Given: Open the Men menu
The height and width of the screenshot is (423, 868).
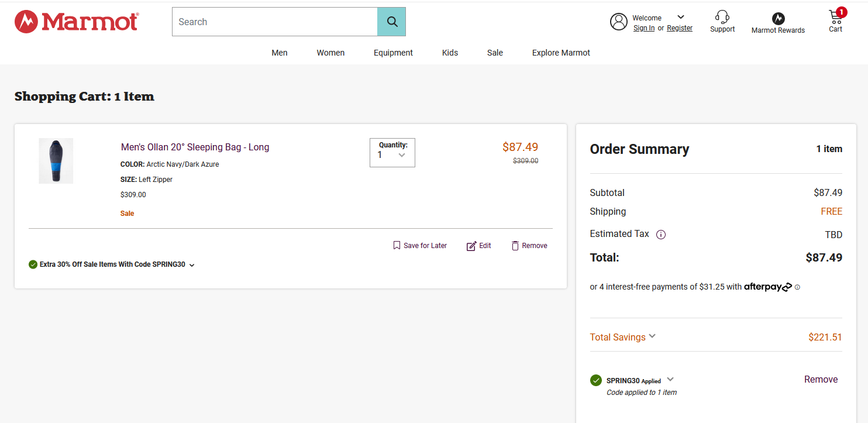Looking at the screenshot, I should (280, 53).
